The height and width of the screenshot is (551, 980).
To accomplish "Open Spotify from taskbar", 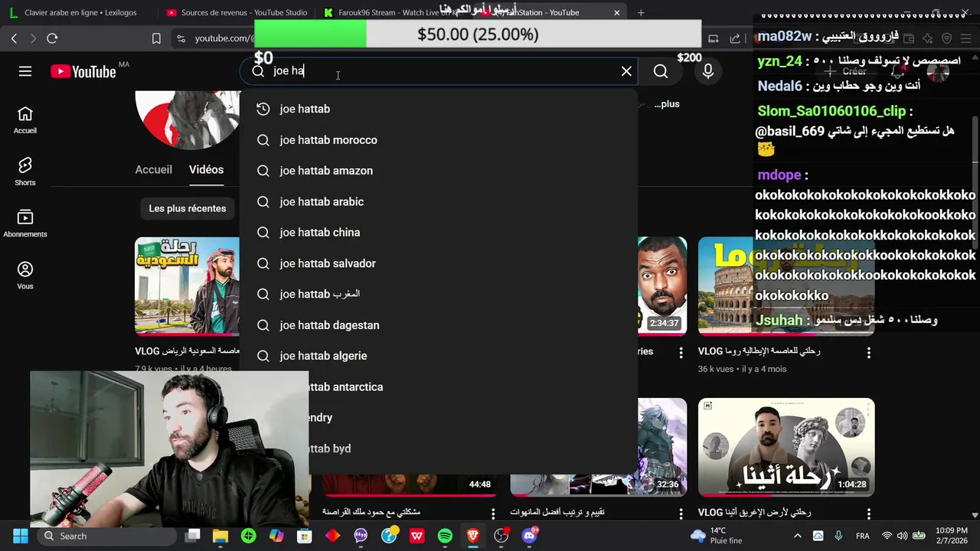I will point(445,536).
